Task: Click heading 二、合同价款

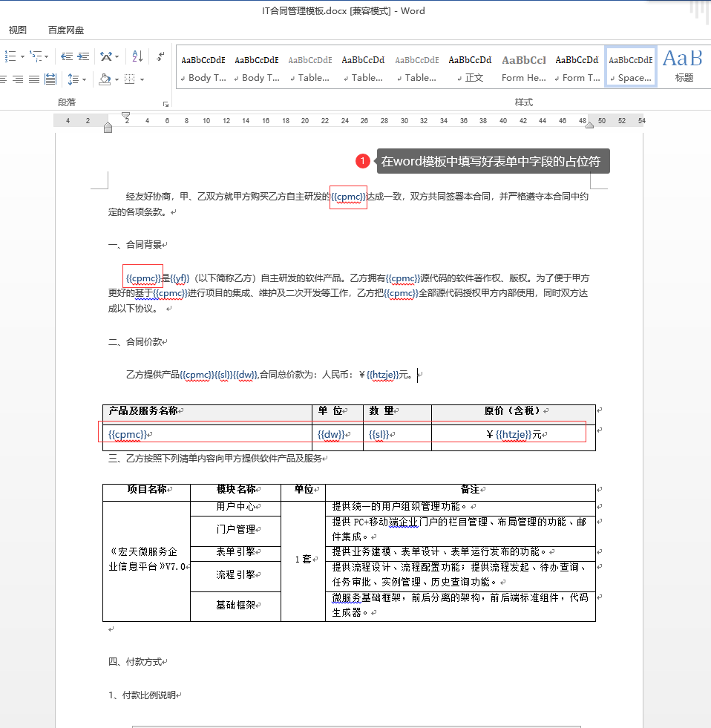Action: click(x=135, y=342)
